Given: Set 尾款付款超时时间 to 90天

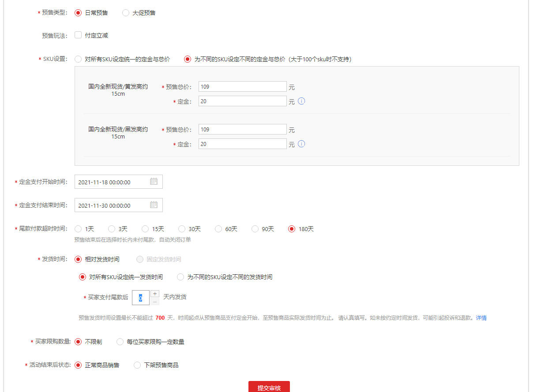Looking at the screenshot, I should click(255, 229).
